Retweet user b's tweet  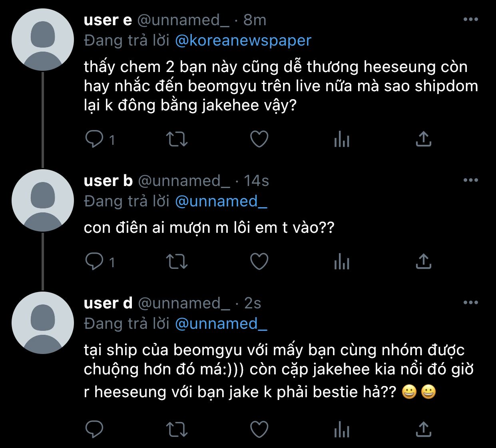(x=177, y=262)
